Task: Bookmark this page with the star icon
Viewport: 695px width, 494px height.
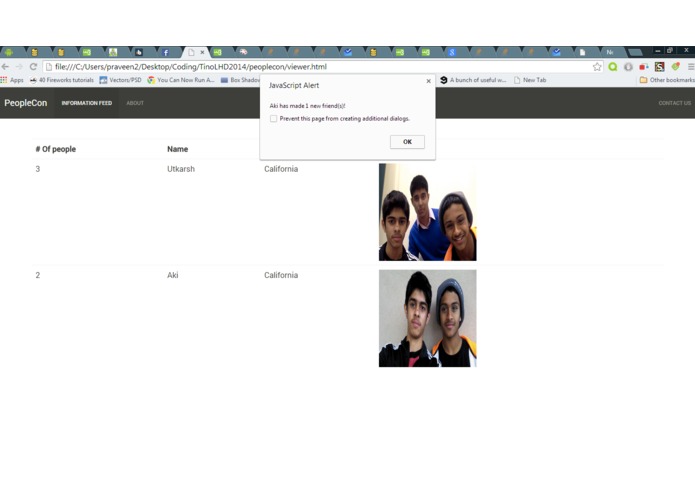Action: [597, 67]
